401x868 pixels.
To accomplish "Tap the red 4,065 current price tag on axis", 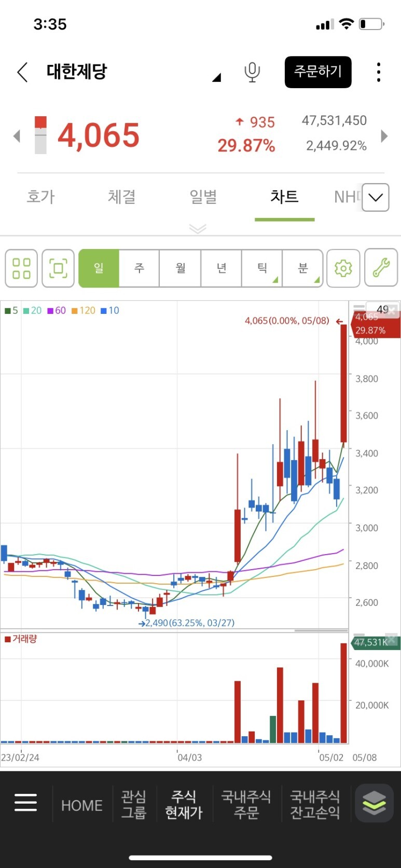I will [x=376, y=324].
